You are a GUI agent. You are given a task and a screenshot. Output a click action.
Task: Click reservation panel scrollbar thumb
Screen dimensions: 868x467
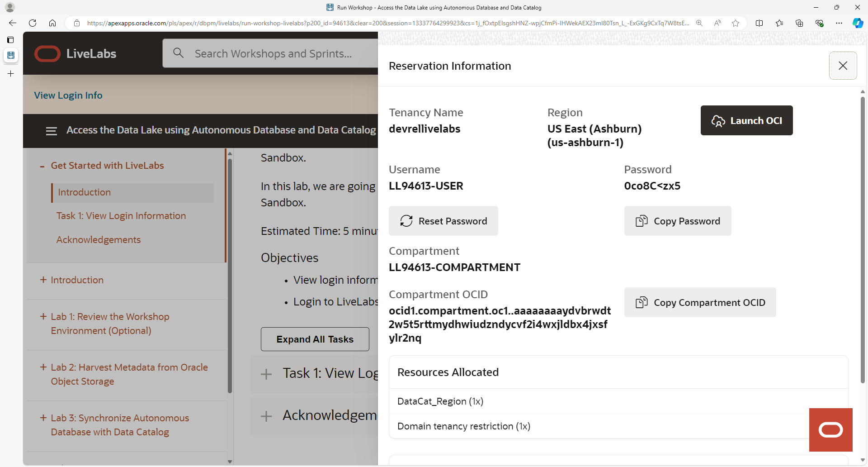[x=863, y=240]
